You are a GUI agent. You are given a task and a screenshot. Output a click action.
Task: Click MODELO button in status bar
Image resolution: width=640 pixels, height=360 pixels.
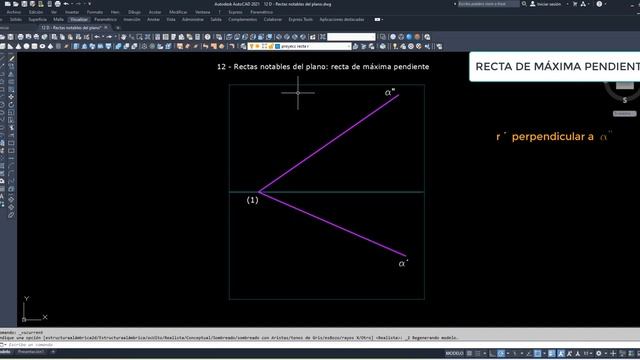[x=454, y=353]
